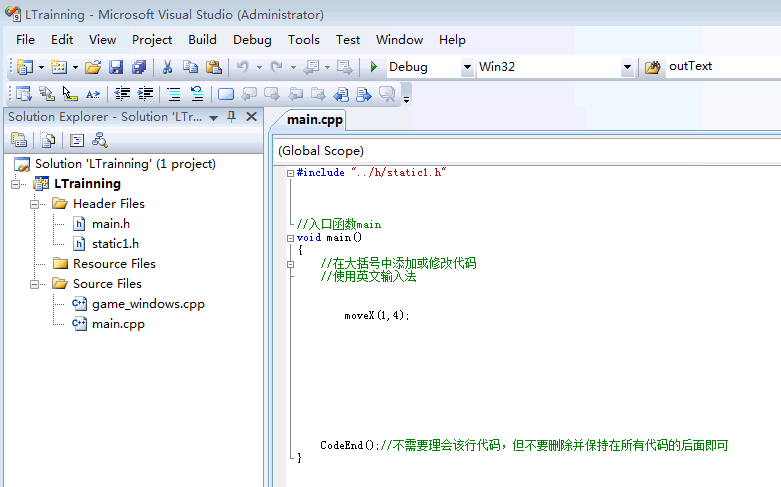Screen dimensions: 781x487
Task: Click the Paste clipboard icon
Action: (213, 67)
